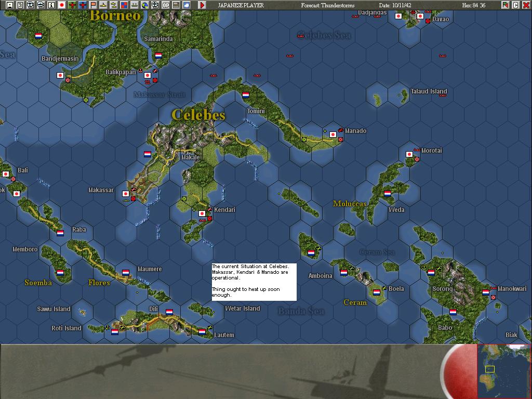Click the 'Makassar Strait' map label
Viewport: 532px width, 399px height.
(159, 95)
